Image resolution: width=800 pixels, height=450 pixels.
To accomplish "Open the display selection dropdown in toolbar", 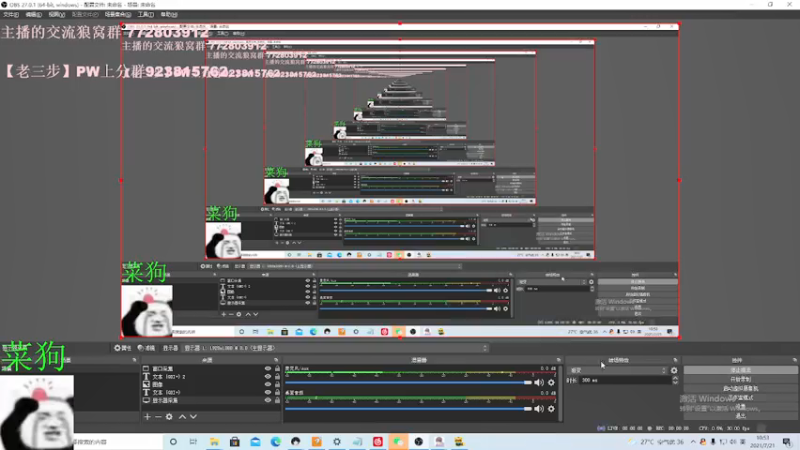I will pyautogui.click(x=336, y=348).
